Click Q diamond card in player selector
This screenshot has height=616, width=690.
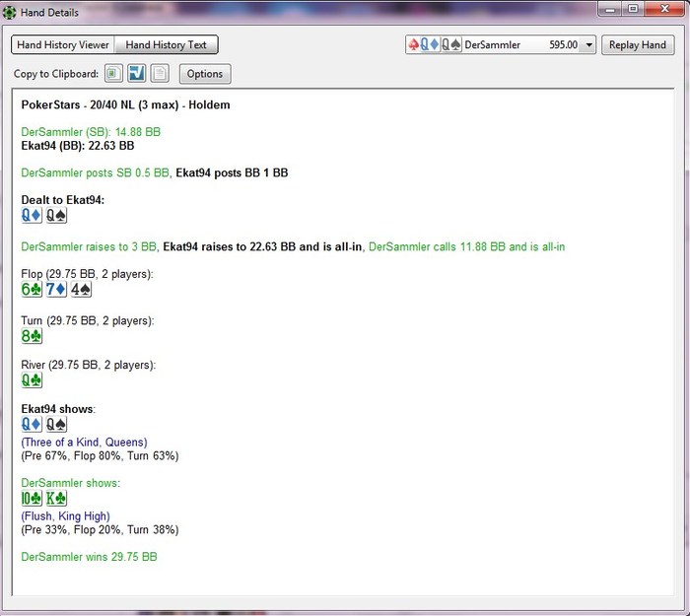click(430, 44)
